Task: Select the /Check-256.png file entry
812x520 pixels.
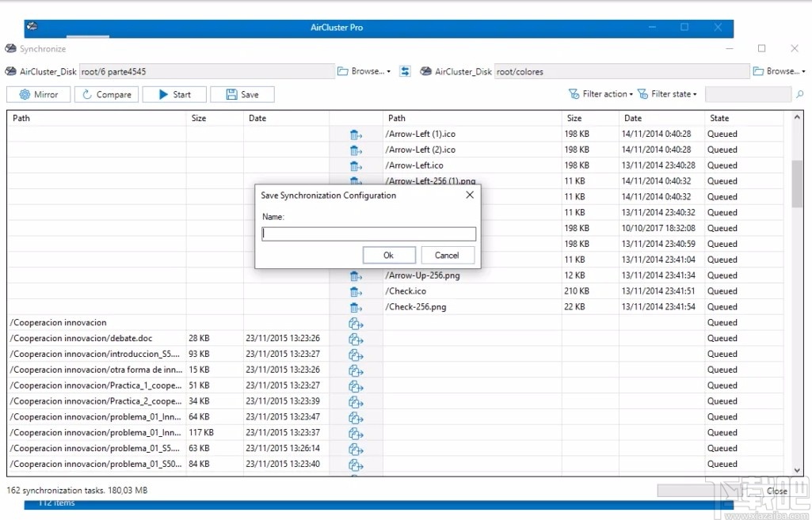Action: coord(415,307)
